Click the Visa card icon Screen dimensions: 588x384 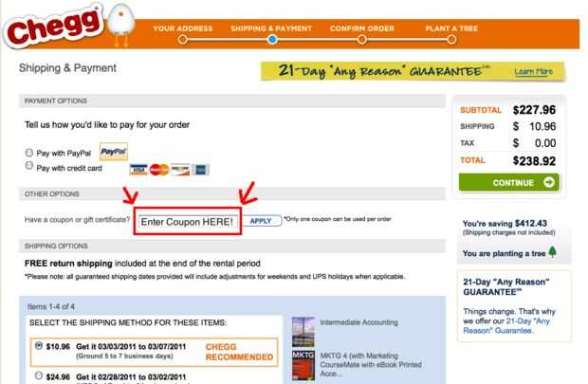[138, 170]
